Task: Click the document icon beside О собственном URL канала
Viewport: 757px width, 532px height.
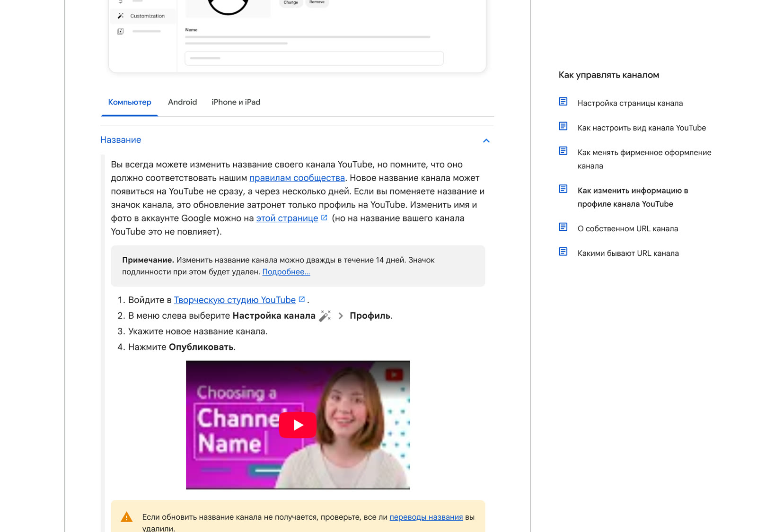Action: click(x=563, y=227)
